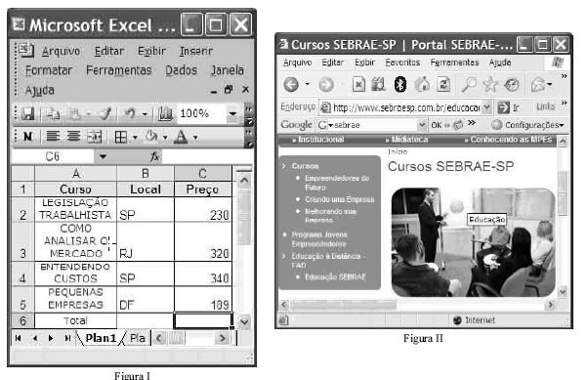Toggle left alignment in Excel toolbar
The height and width of the screenshot is (380, 588).
pyautogui.click(x=53, y=137)
